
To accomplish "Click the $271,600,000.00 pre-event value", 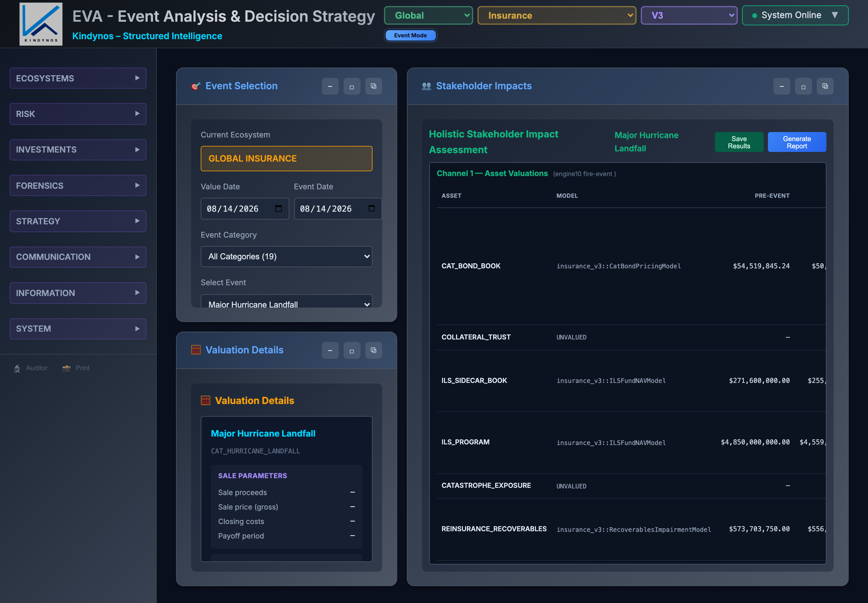I will pyautogui.click(x=759, y=380).
